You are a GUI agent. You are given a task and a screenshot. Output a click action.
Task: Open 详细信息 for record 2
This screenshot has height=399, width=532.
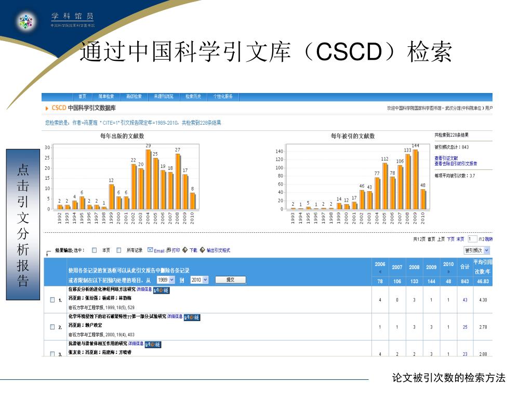(x=175, y=316)
